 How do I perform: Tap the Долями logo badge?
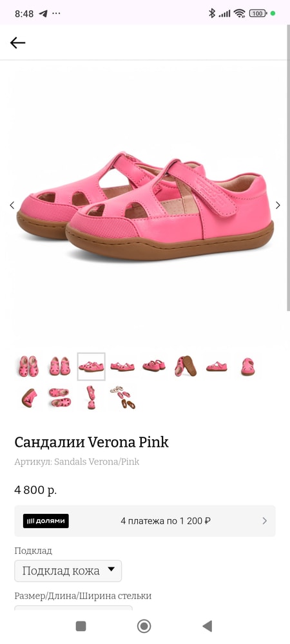pos(46,521)
